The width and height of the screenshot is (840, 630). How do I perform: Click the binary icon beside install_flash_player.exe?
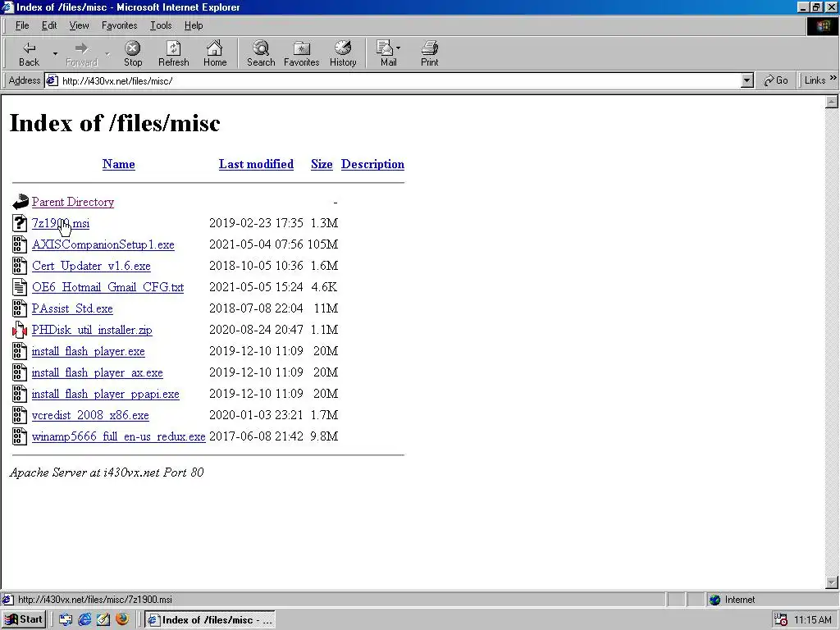pyautogui.click(x=20, y=351)
